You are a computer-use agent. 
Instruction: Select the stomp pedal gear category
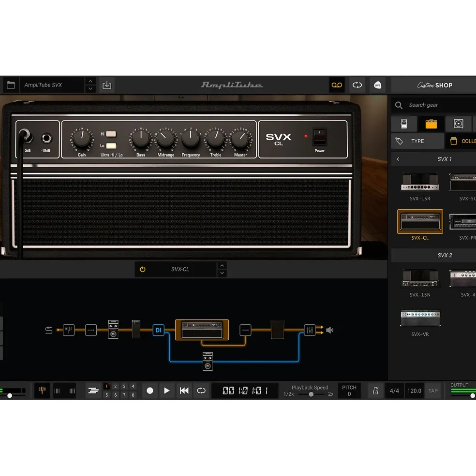click(403, 124)
